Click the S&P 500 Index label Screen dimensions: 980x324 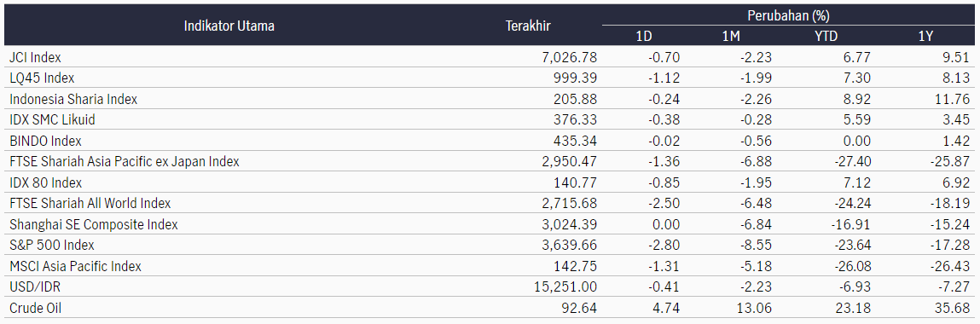click(x=52, y=245)
